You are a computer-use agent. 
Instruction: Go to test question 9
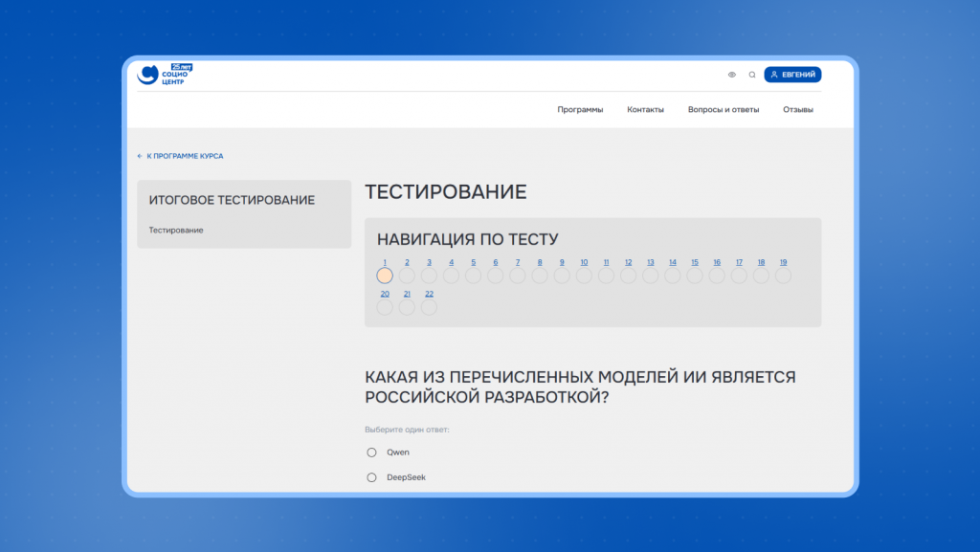pos(562,262)
